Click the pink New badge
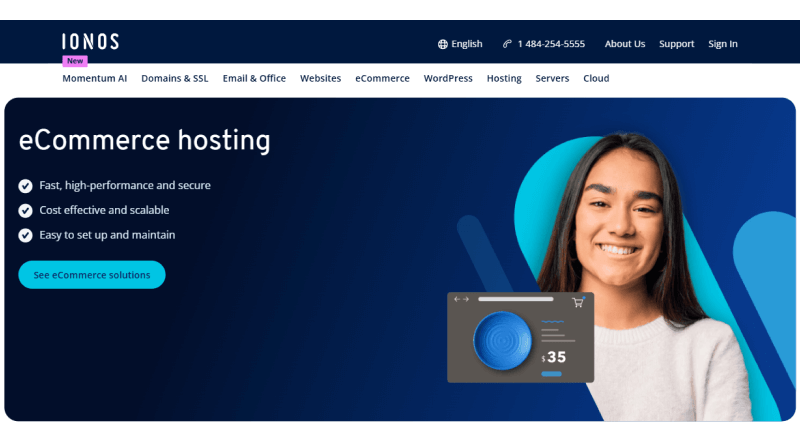 75,61
